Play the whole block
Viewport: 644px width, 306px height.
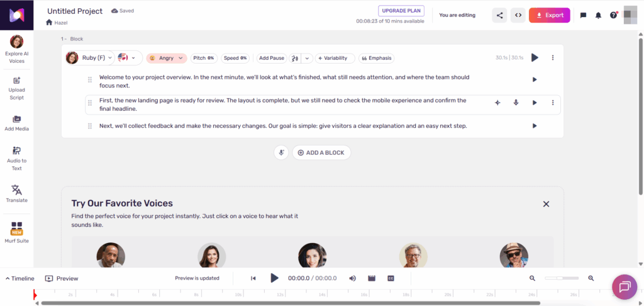535,57
